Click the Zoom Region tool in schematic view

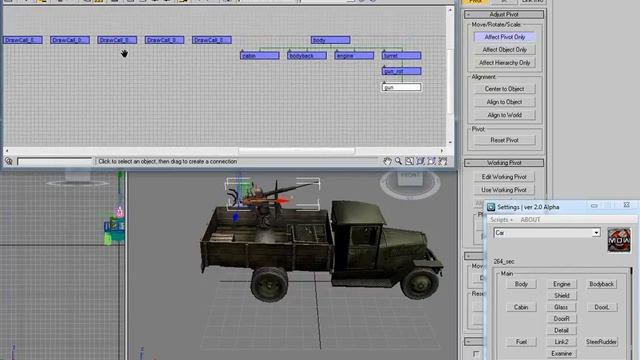(x=409, y=162)
